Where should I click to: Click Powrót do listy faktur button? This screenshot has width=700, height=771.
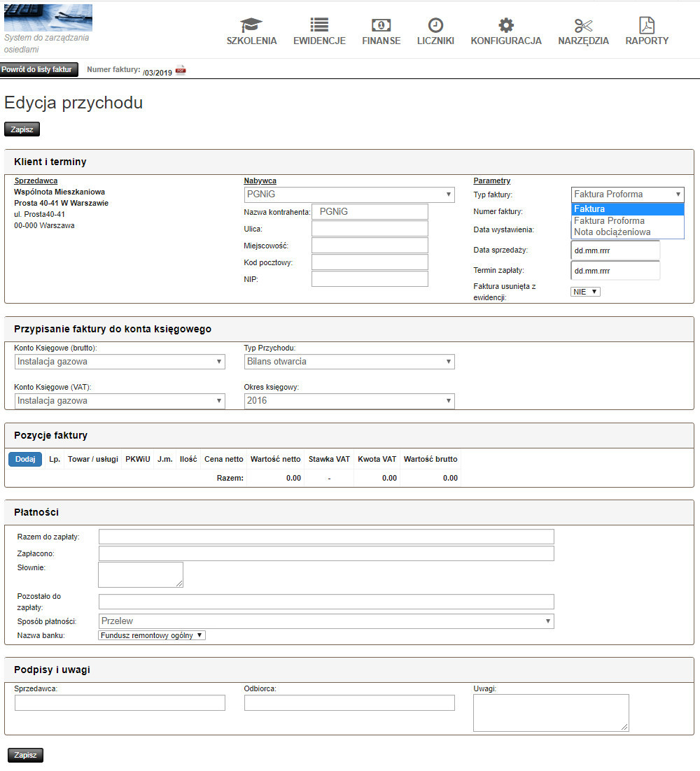pyautogui.click(x=39, y=69)
